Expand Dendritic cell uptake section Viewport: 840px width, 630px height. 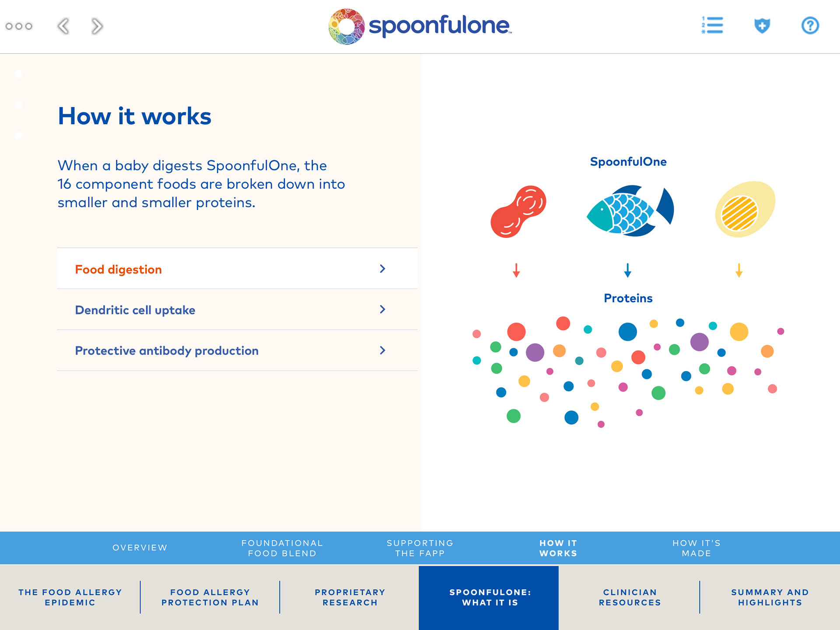[x=237, y=310]
